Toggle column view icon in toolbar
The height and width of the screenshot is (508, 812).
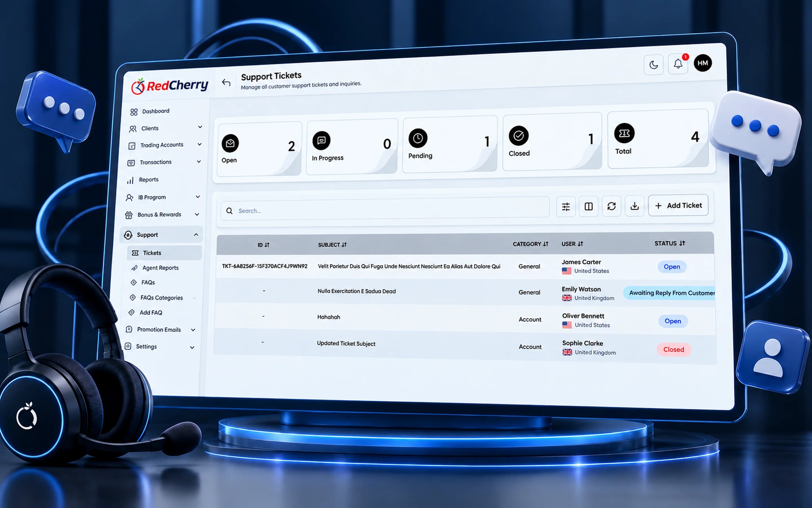[588, 206]
